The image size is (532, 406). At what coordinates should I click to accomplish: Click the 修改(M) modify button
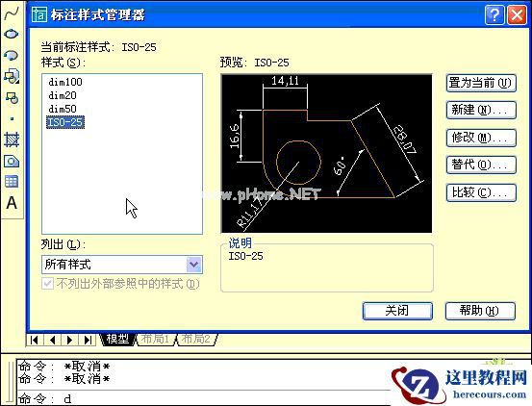coord(481,138)
